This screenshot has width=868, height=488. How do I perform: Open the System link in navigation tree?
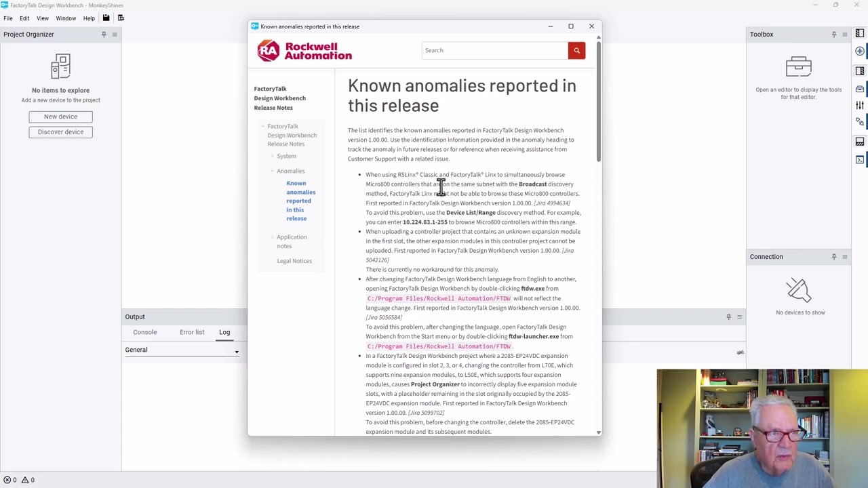tap(286, 157)
